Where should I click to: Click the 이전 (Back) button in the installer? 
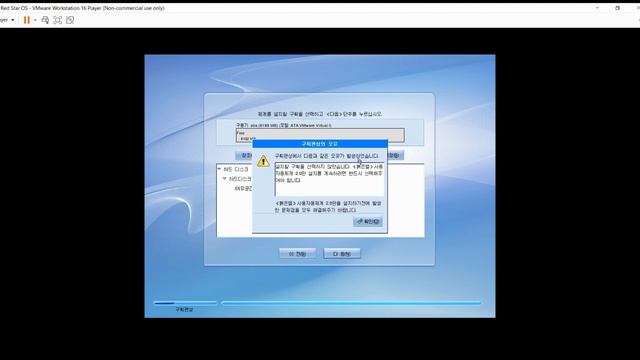pos(298,253)
